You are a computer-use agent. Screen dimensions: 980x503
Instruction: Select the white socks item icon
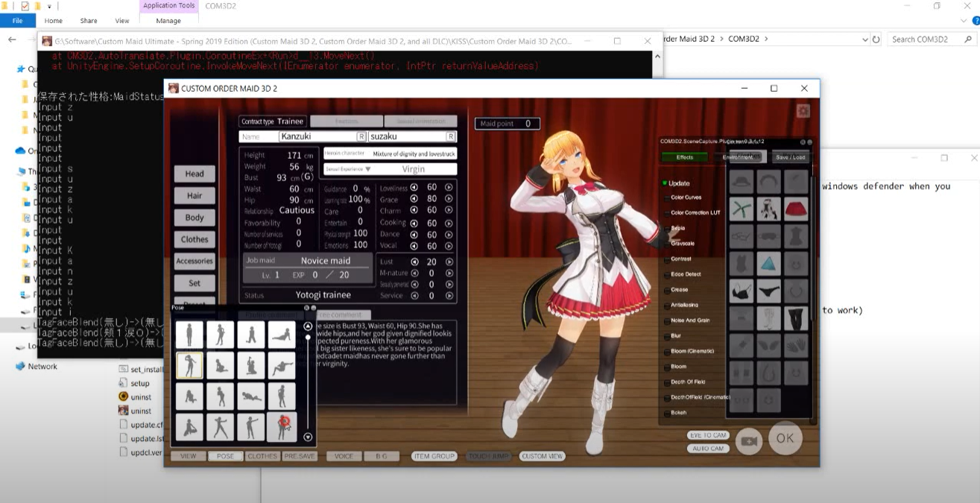(769, 319)
